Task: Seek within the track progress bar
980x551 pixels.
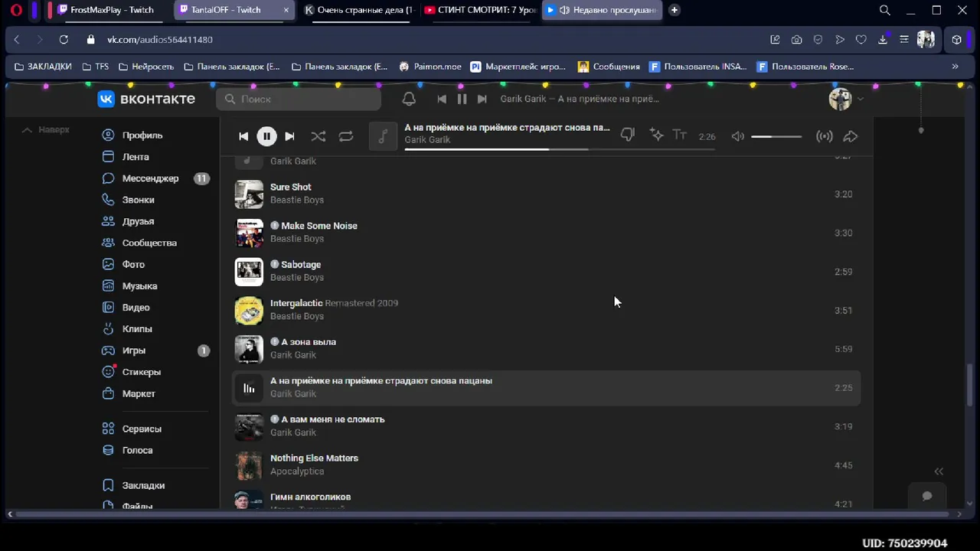Action: point(560,149)
